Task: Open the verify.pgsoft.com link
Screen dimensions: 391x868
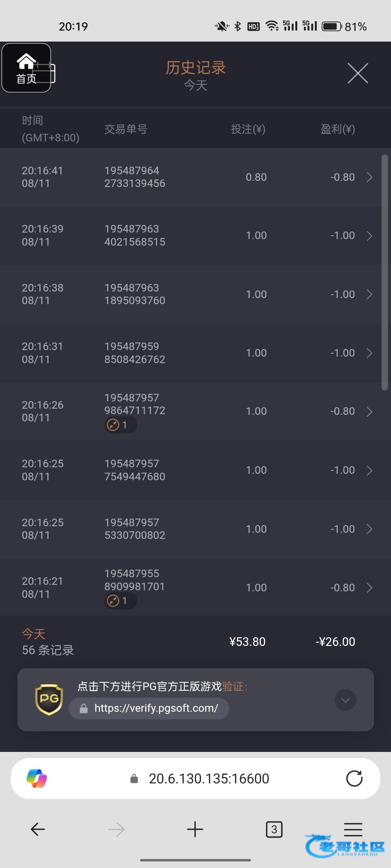Action: (x=156, y=708)
